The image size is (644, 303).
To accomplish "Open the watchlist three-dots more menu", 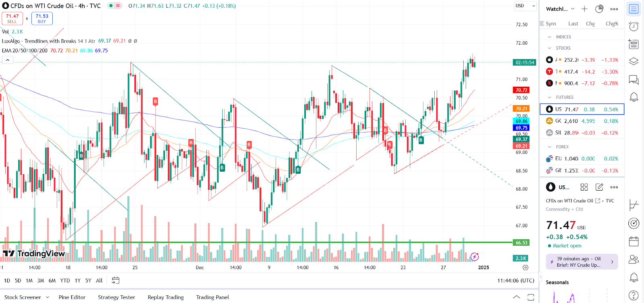I will tap(614, 9).
